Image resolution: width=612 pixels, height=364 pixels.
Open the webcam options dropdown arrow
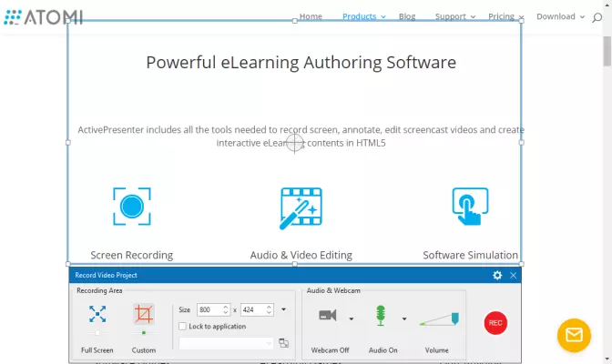coord(352,318)
